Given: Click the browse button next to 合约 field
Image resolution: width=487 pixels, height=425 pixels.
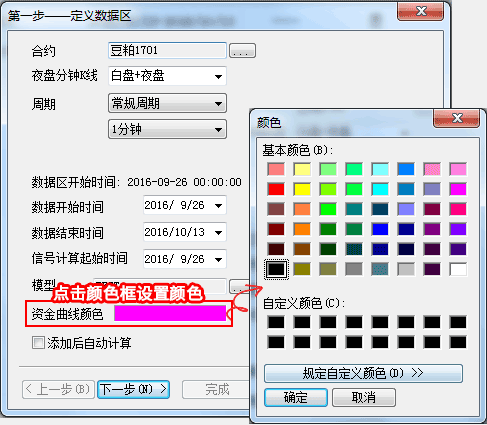Looking at the screenshot, I should [243, 51].
